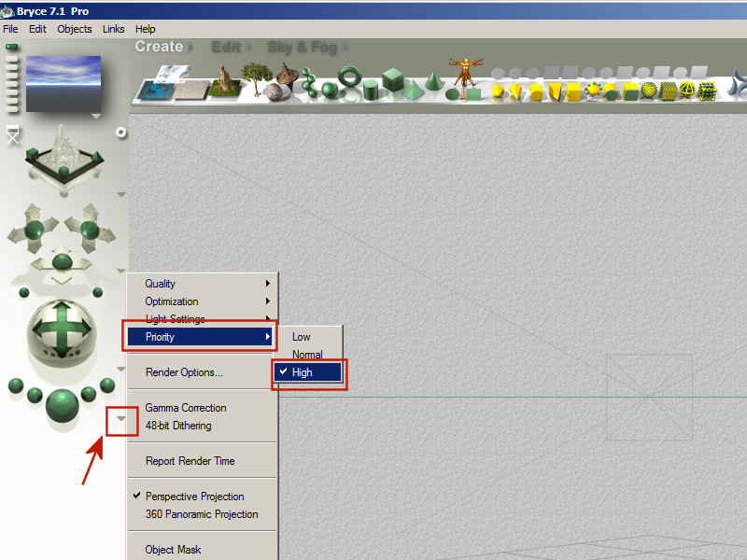747x560 pixels.
Task: Switch to the Sky & Fog palette
Action: pos(302,48)
